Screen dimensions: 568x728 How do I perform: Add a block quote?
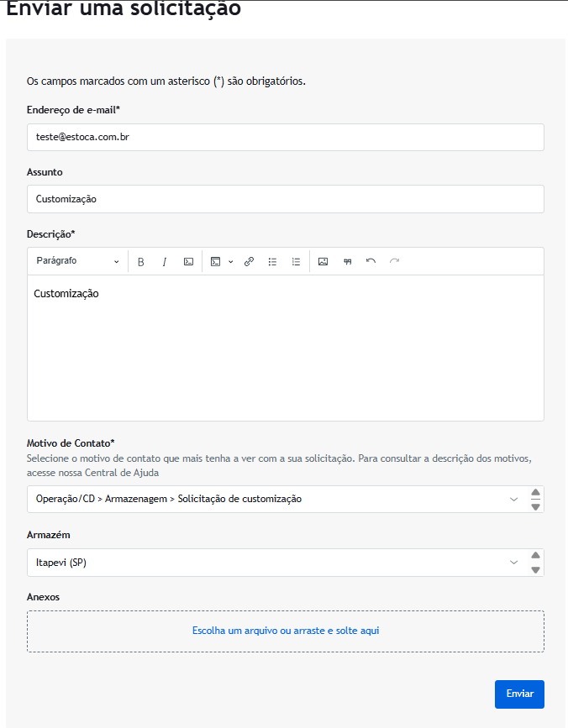(x=347, y=262)
